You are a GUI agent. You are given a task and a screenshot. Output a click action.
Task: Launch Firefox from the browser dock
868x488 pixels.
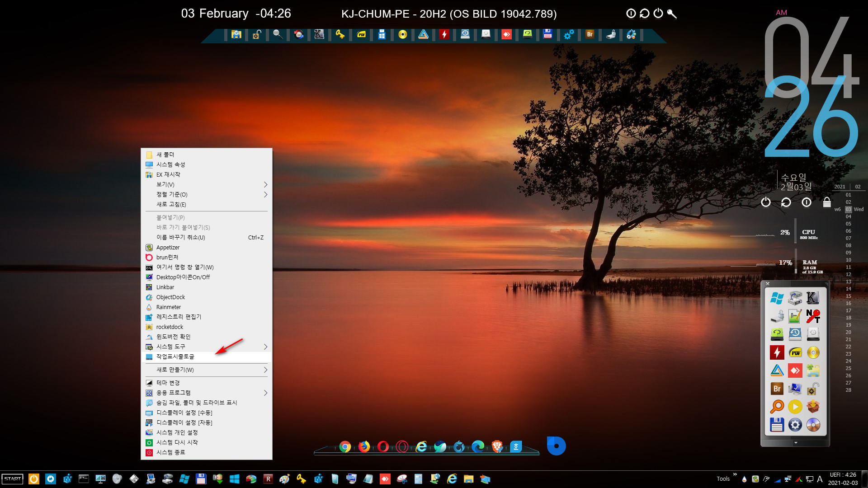point(364,447)
